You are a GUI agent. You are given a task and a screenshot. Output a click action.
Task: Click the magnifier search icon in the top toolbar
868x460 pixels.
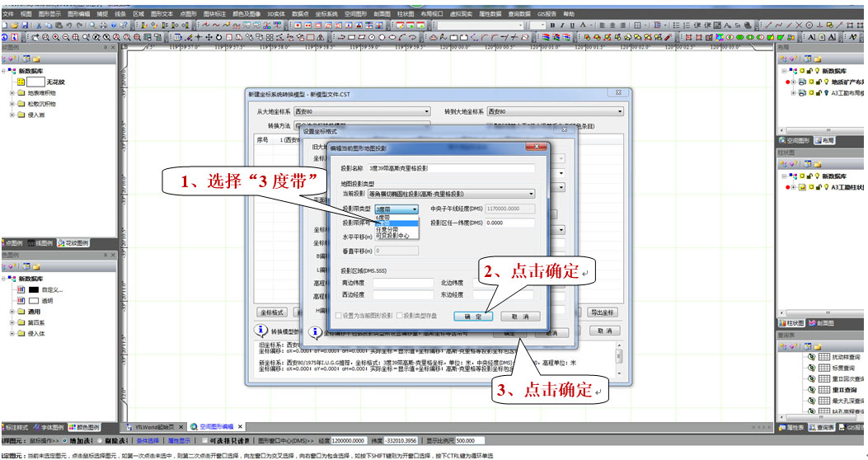92,26
